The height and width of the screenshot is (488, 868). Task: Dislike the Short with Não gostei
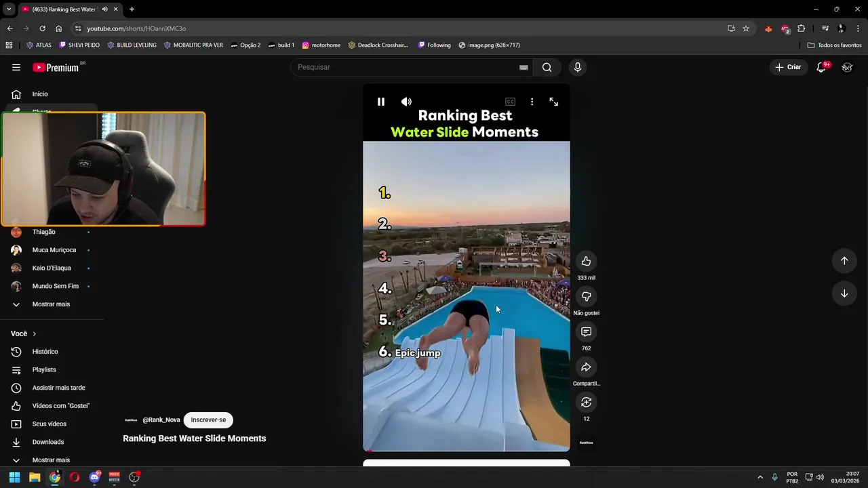click(x=586, y=296)
